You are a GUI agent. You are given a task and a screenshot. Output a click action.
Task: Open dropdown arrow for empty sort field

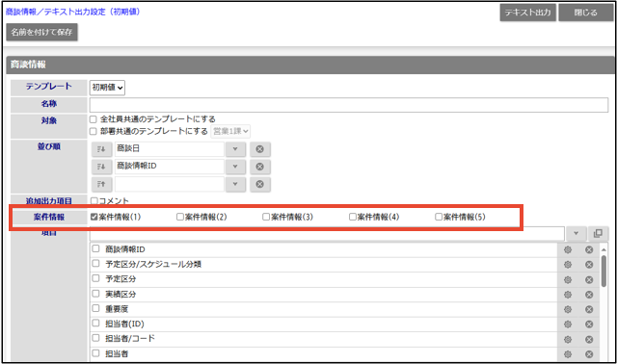[235, 184]
